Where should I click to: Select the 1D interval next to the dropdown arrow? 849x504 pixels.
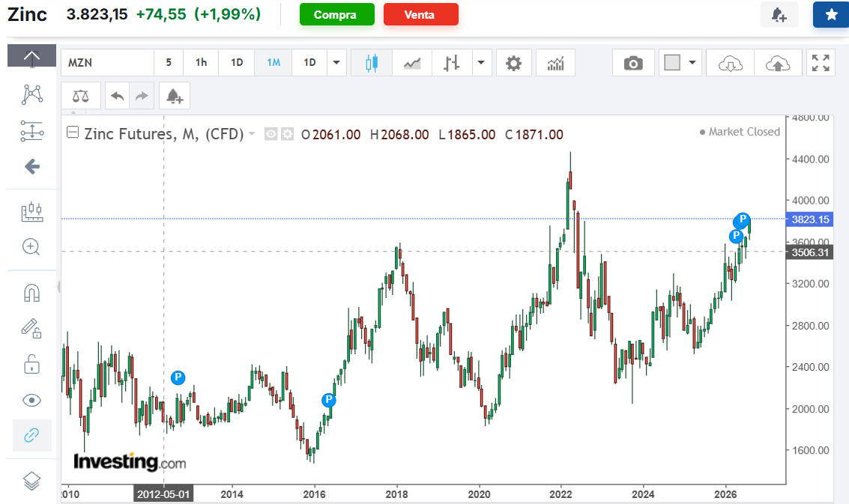(309, 63)
